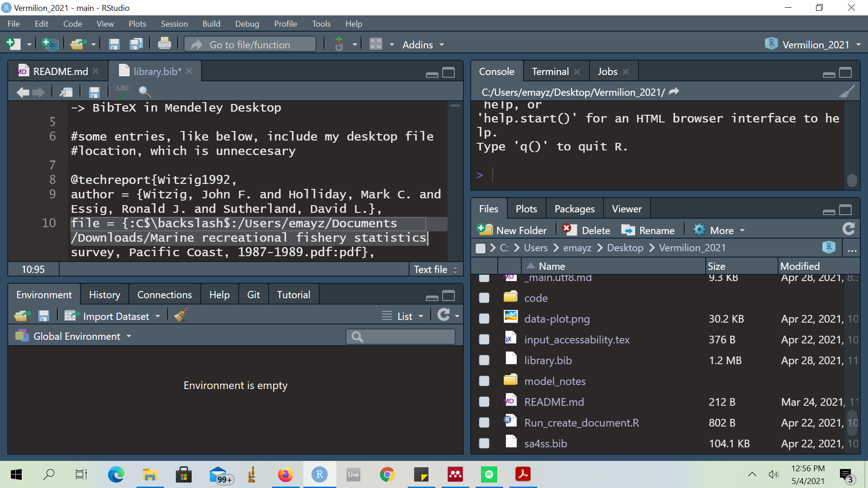Save the library.bib file

pos(94,92)
